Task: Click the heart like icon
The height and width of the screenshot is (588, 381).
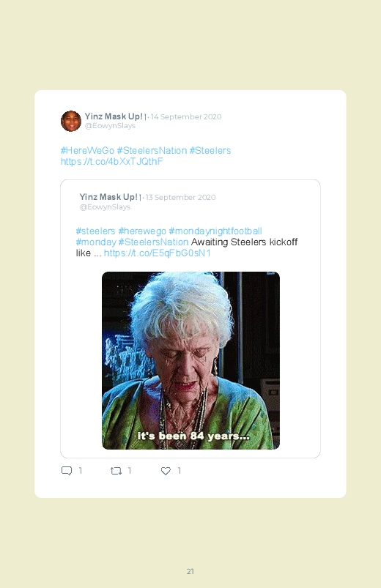Action: click(x=166, y=471)
